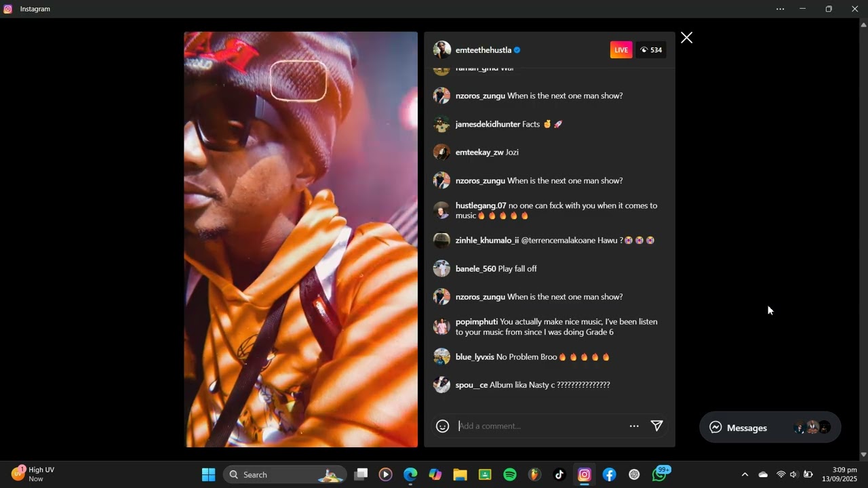Open blue_lyvxis profile link
The height and width of the screenshot is (488, 868).
coord(475,357)
